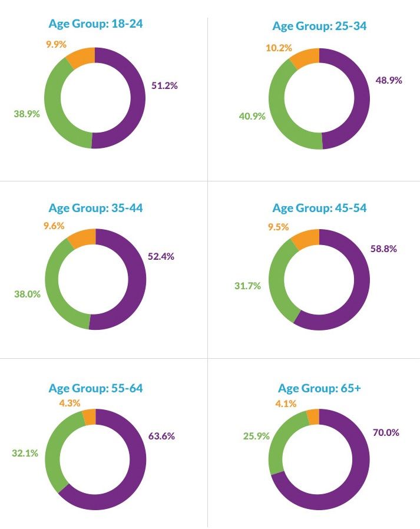420x529 pixels.
Task: Select the 58.8% data label
Action: 383,249
